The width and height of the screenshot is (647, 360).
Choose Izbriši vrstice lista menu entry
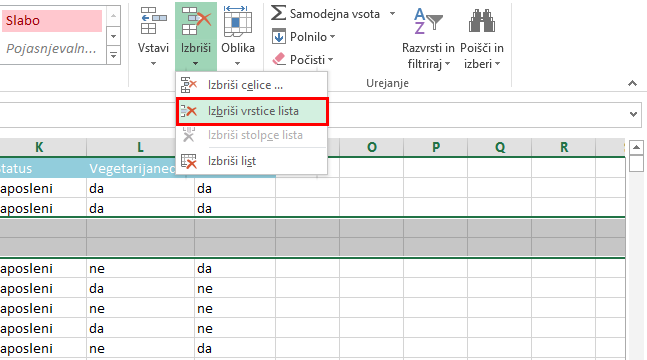pos(252,111)
